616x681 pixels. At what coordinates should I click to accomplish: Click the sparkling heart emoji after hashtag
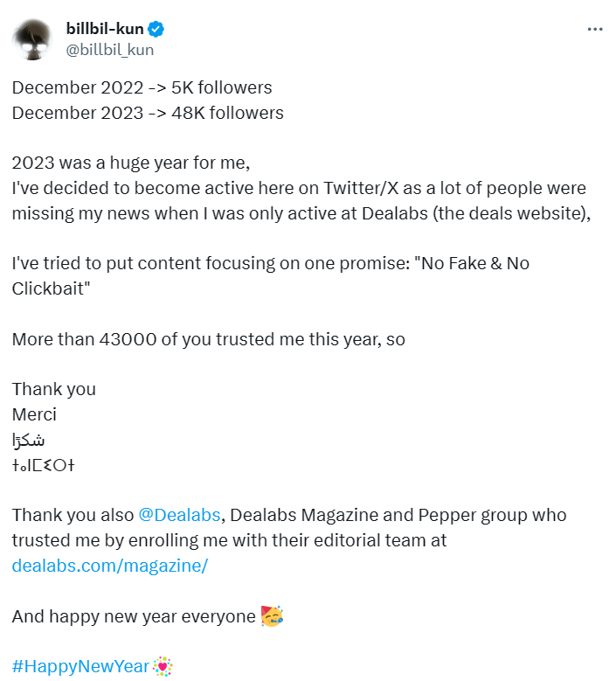point(163,666)
